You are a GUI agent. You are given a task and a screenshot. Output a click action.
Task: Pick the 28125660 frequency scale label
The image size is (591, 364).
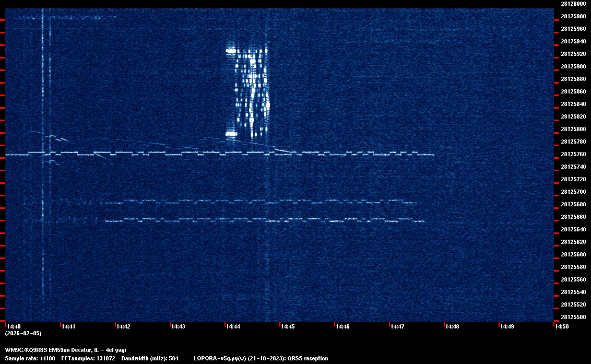(573, 217)
